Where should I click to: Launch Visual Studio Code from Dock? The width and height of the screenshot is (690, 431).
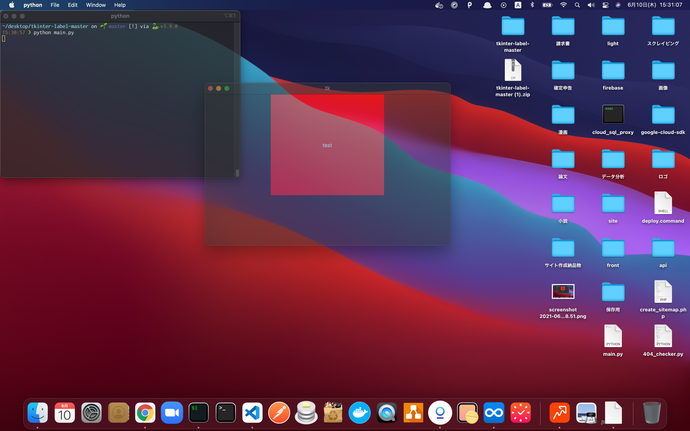pyautogui.click(x=253, y=413)
